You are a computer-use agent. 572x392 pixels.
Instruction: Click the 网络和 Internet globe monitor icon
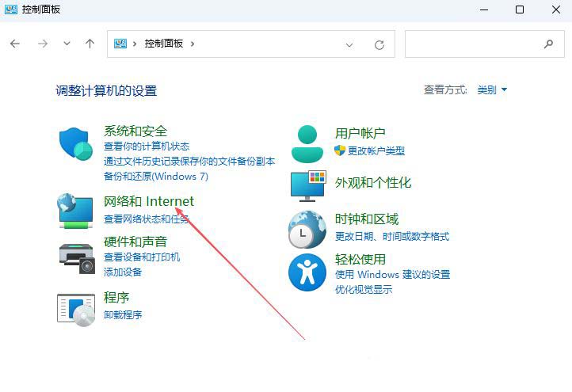(75, 211)
